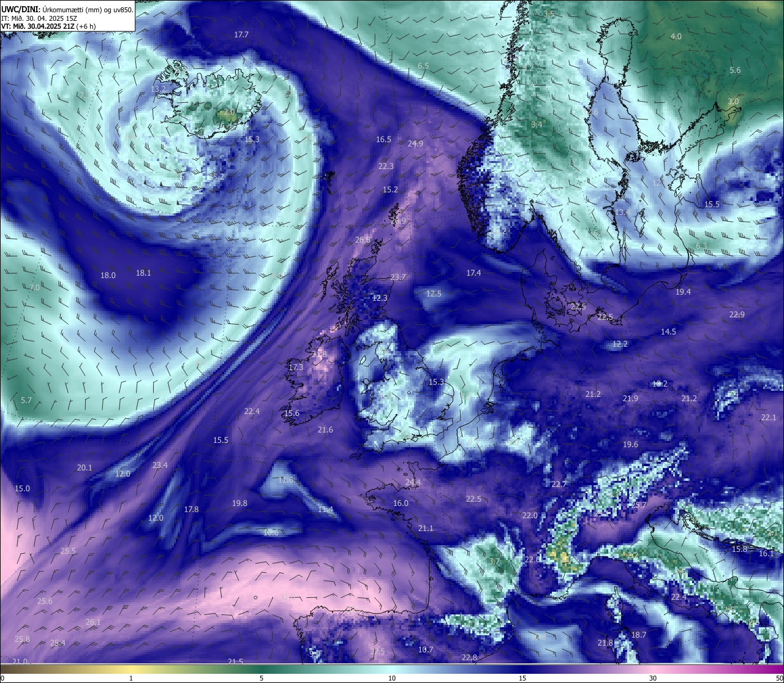
Task: Click the 15.0 value at left edge
Action: (x=22, y=489)
